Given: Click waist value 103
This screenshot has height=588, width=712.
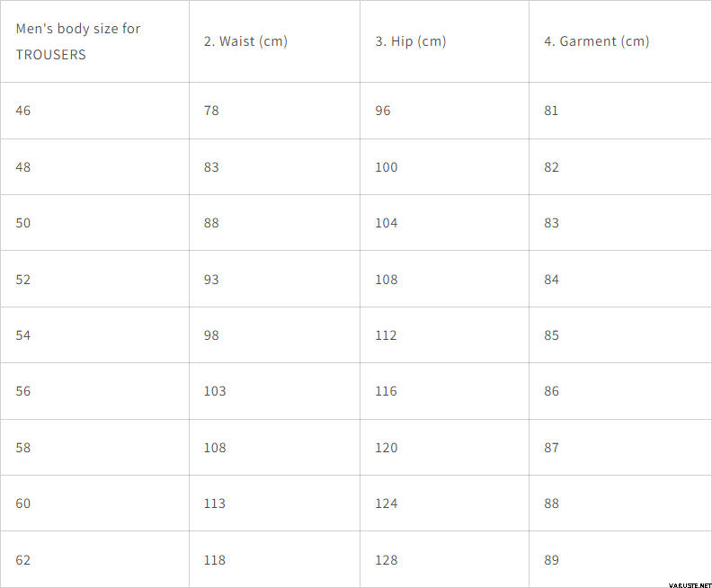Looking at the screenshot, I should pos(214,391).
